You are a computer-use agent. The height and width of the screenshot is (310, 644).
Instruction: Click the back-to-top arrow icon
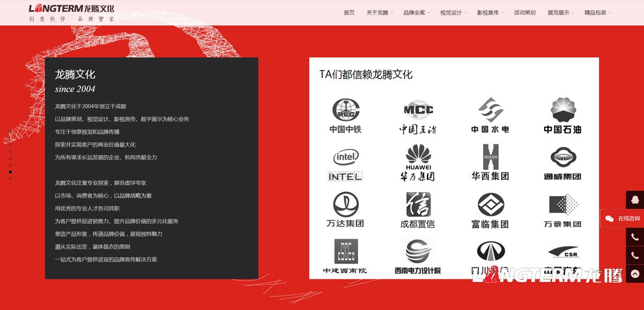(635, 273)
